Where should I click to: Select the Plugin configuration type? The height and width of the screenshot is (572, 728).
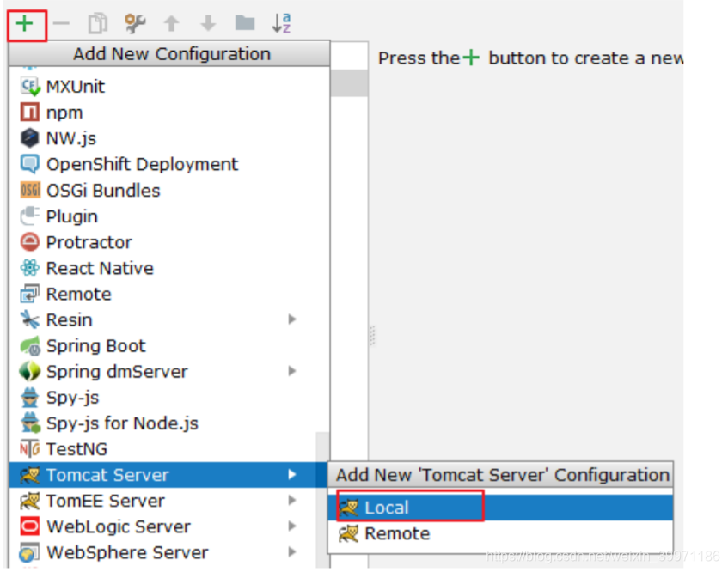(x=169, y=216)
